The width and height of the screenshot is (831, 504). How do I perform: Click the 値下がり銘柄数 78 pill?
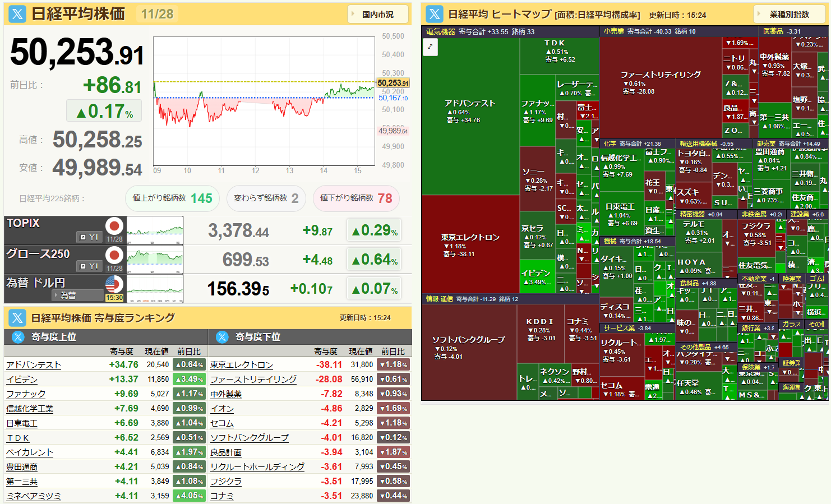pos(356,198)
